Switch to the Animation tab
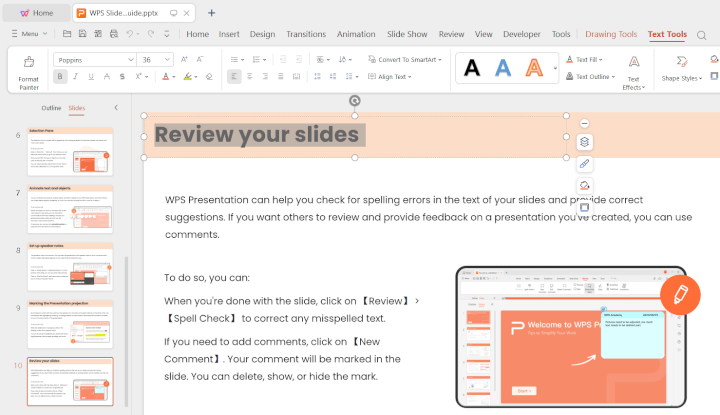The height and width of the screenshot is (415, 720). [x=356, y=34]
